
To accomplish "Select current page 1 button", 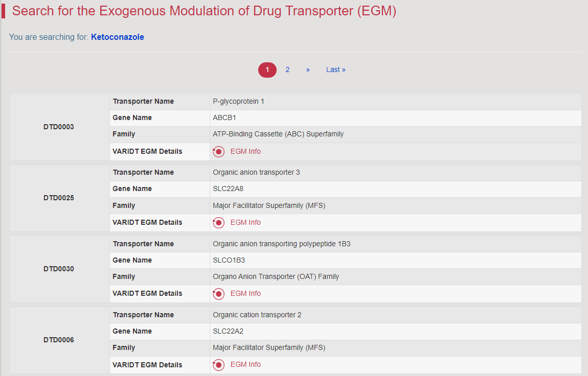I will click(x=267, y=70).
